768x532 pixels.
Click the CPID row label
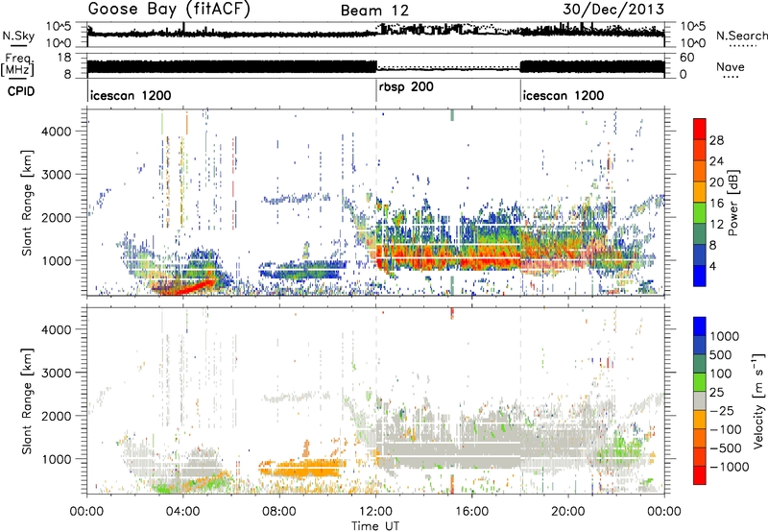[x=21, y=91]
